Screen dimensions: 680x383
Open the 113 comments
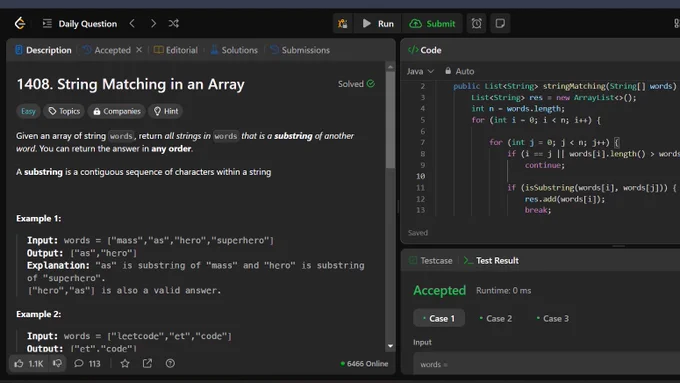[87, 363]
